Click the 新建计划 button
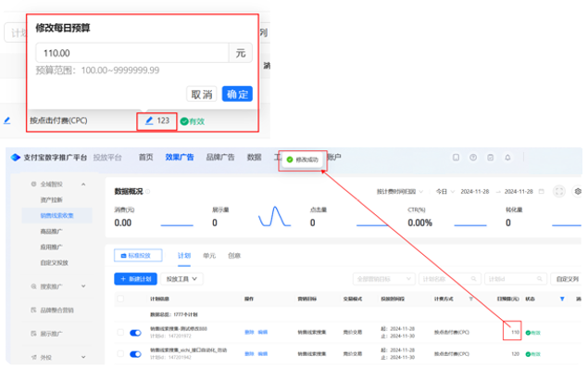Screen dimensions: 588x369 (135, 279)
